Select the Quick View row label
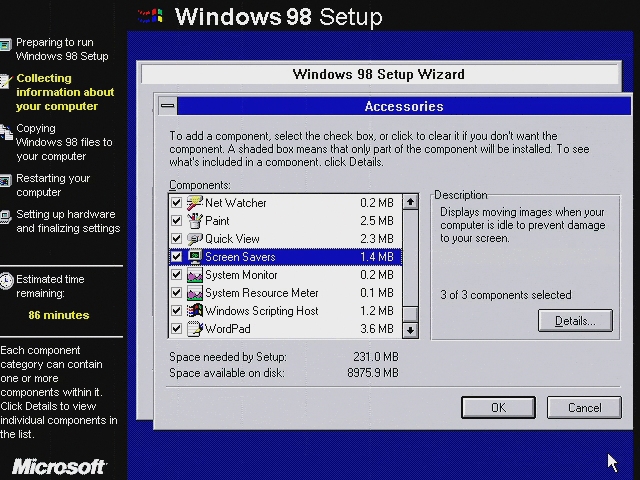This screenshot has width=640, height=480. [x=232, y=239]
